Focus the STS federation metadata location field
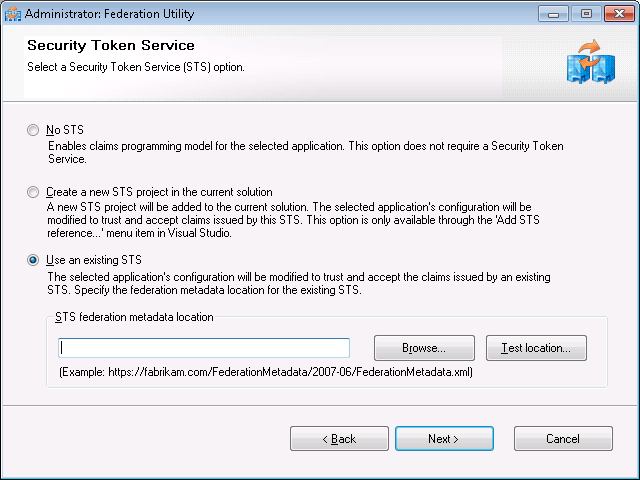This screenshot has height=480, width=640. 204,348
